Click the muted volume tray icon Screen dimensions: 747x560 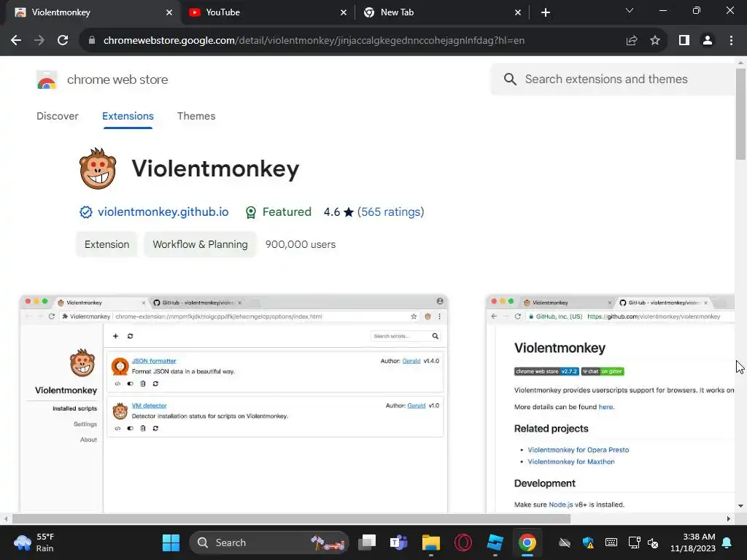pyautogui.click(x=653, y=542)
